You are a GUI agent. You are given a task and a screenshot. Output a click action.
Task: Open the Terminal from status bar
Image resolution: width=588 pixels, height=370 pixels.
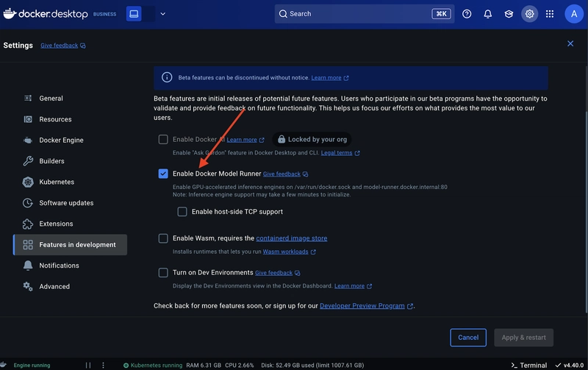528,365
